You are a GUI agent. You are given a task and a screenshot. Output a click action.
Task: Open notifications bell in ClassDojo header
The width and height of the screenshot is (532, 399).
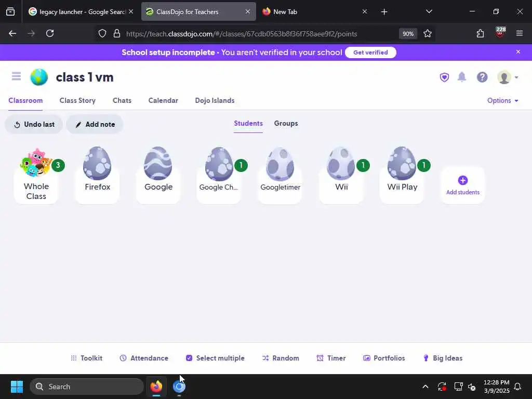pyautogui.click(x=462, y=77)
